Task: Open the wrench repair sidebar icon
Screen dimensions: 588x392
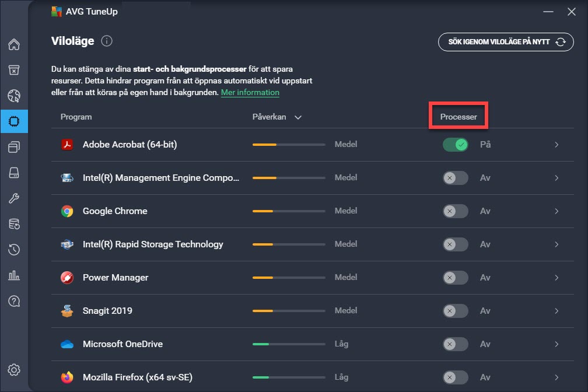Action: point(14,198)
